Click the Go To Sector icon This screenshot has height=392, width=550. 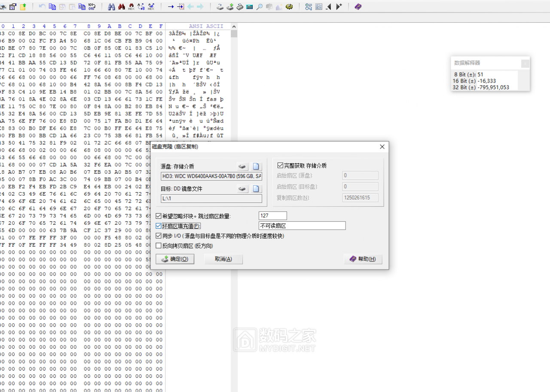(180, 6)
